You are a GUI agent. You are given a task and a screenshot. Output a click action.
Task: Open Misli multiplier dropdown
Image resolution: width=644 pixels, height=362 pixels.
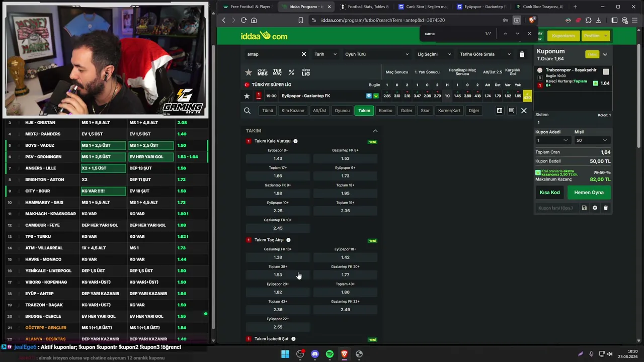click(x=592, y=140)
